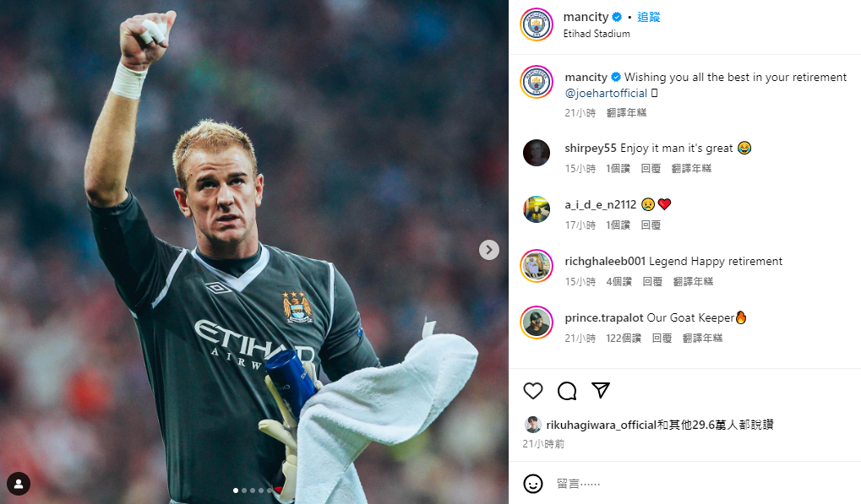Open richghaleeb001's profile avatar
Screen dimensions: 861x504
coord(537,266)
